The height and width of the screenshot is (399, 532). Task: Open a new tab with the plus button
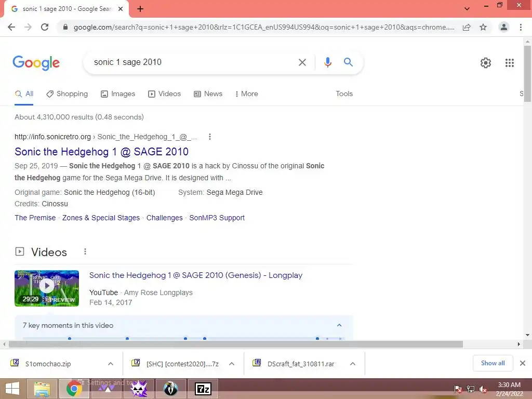(x=140, y=9)
